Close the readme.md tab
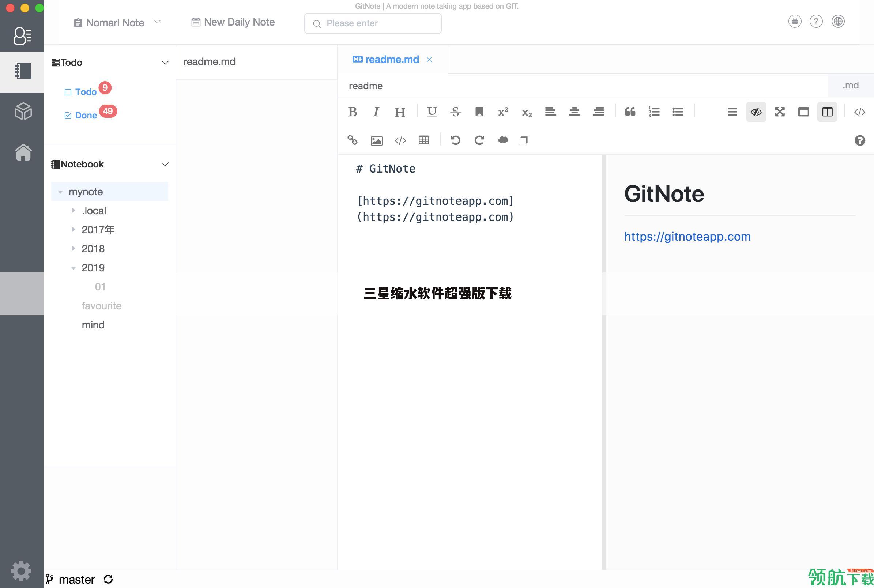Viewport: 874px width, 588px height. [x=429, y=60]
